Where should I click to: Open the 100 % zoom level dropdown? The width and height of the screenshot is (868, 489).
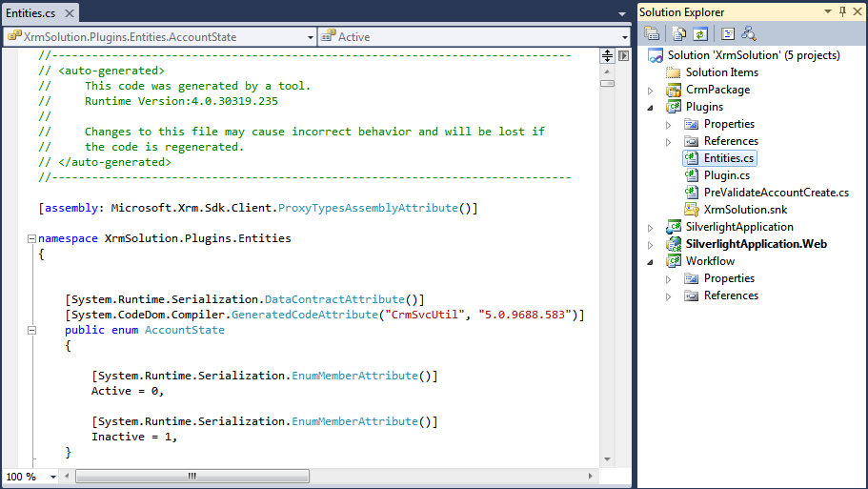(x=53, y=477)
